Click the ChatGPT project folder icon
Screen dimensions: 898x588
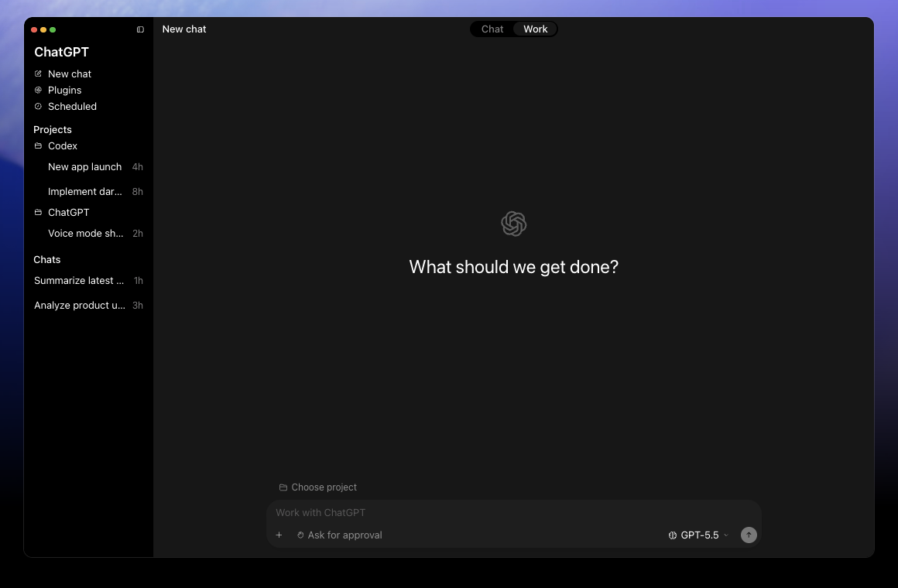point(38,213)
